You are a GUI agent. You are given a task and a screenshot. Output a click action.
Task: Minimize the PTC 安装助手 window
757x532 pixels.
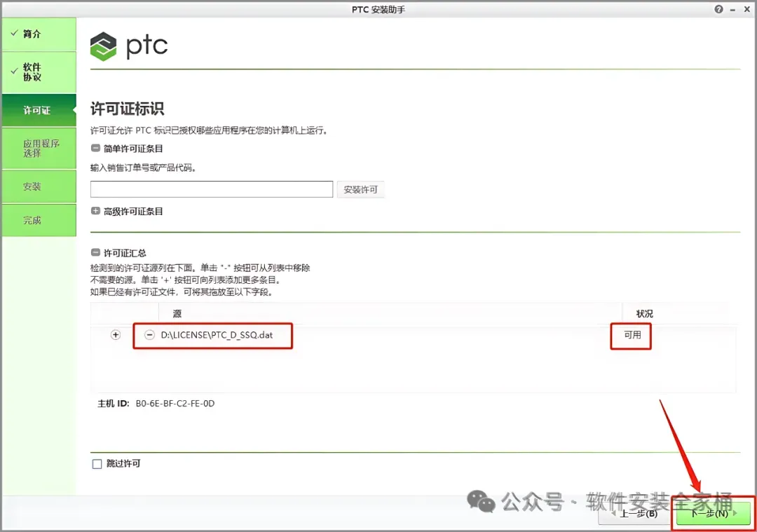(x=732, y=10)
